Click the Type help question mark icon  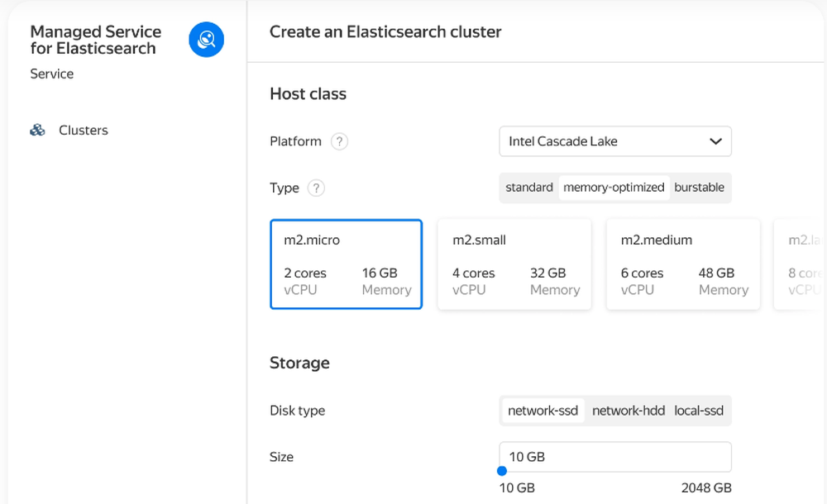click(316, 188)
